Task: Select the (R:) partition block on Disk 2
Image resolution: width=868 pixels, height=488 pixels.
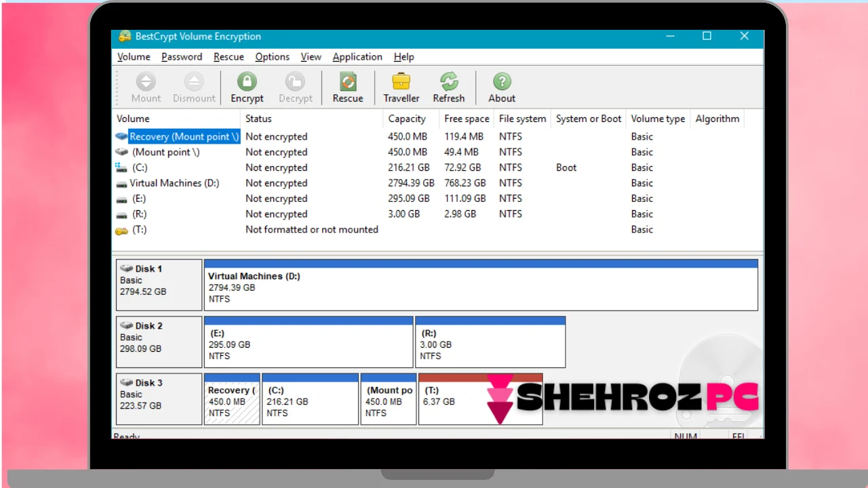Action: point(490,342)
